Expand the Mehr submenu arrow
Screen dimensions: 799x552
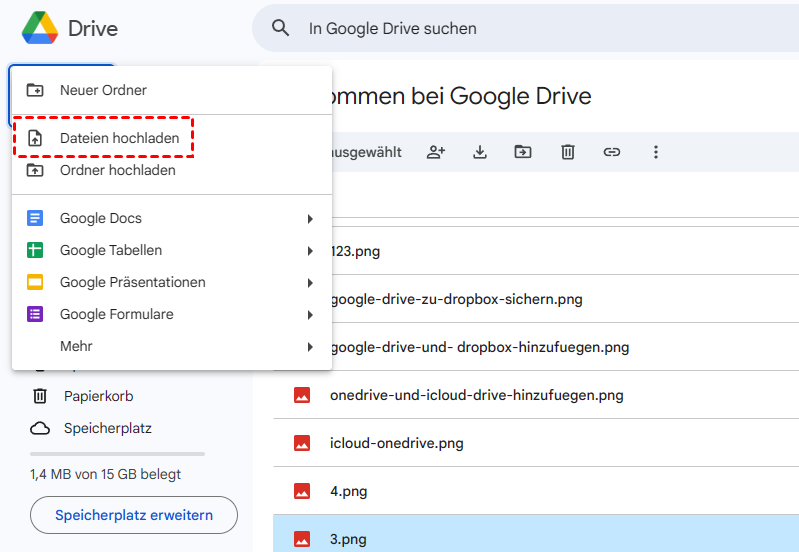pyautogui.click(x=310, y=347)
